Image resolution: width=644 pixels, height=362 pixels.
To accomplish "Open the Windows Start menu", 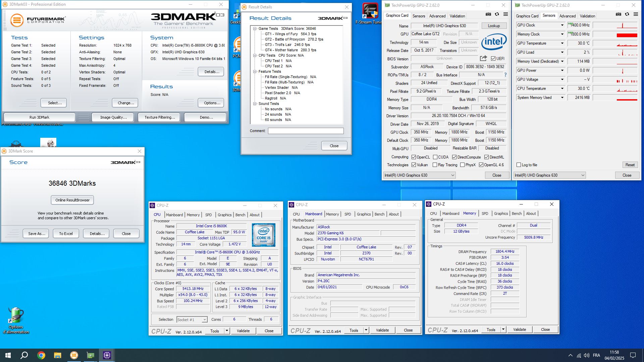I will point(8,355).
